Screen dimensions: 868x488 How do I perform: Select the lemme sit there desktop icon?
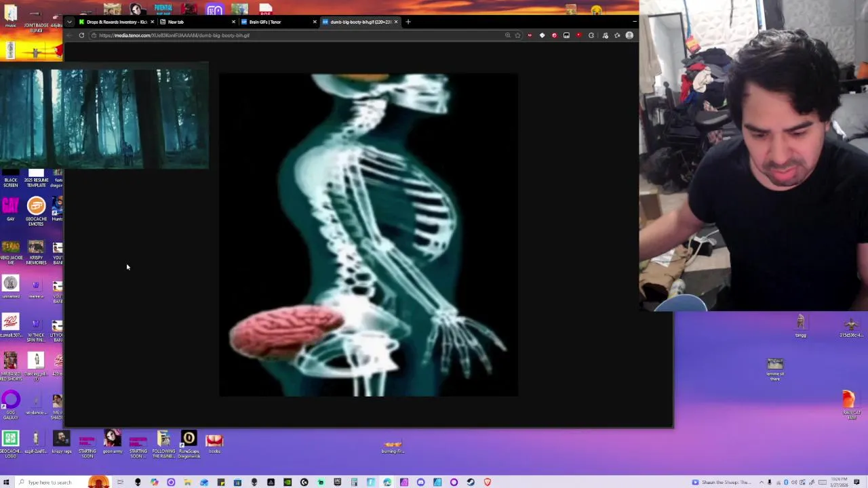pos(775,369)
